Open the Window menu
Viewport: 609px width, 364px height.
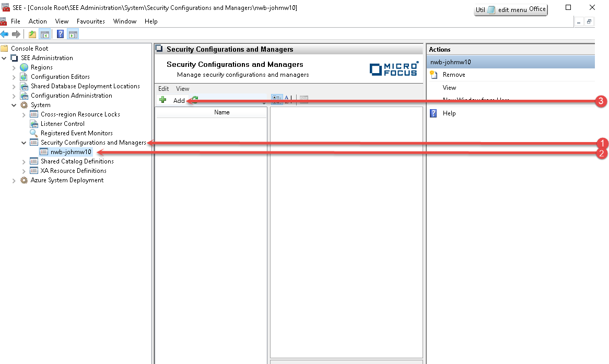pos(125,21)
